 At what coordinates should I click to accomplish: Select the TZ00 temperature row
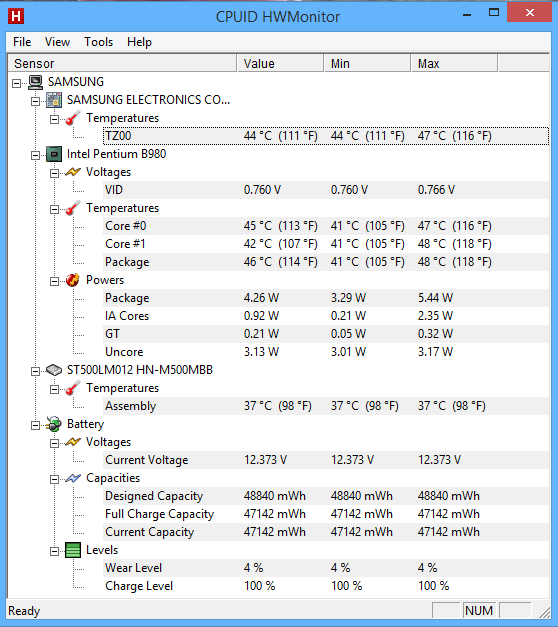tap(326, 136)
